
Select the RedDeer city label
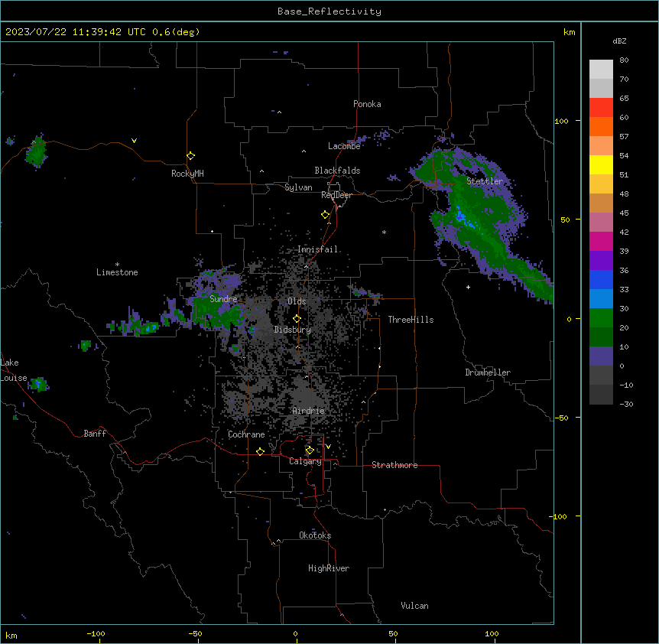pos(336,195)
